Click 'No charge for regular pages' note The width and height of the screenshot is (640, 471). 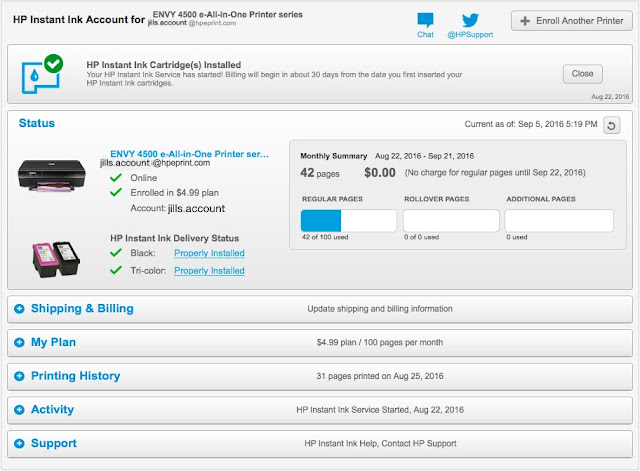click(495, 173)
